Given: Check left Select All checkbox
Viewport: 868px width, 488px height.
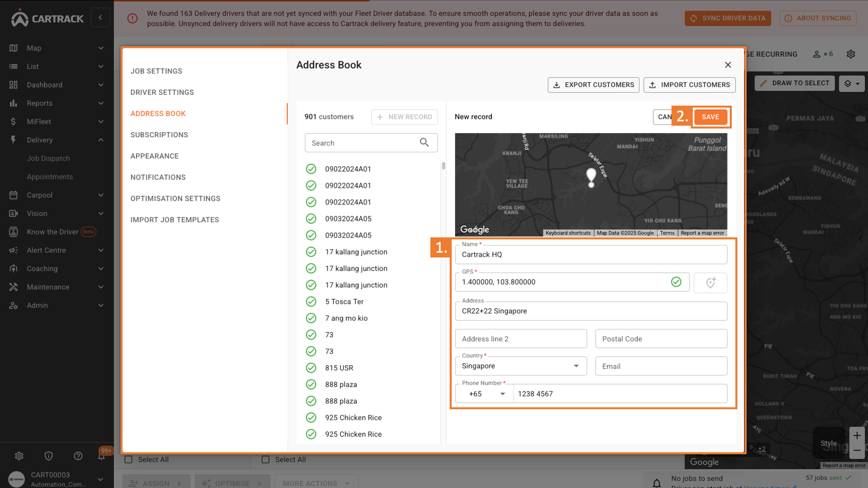Looking at the screenshot, I should coord(129,459).
